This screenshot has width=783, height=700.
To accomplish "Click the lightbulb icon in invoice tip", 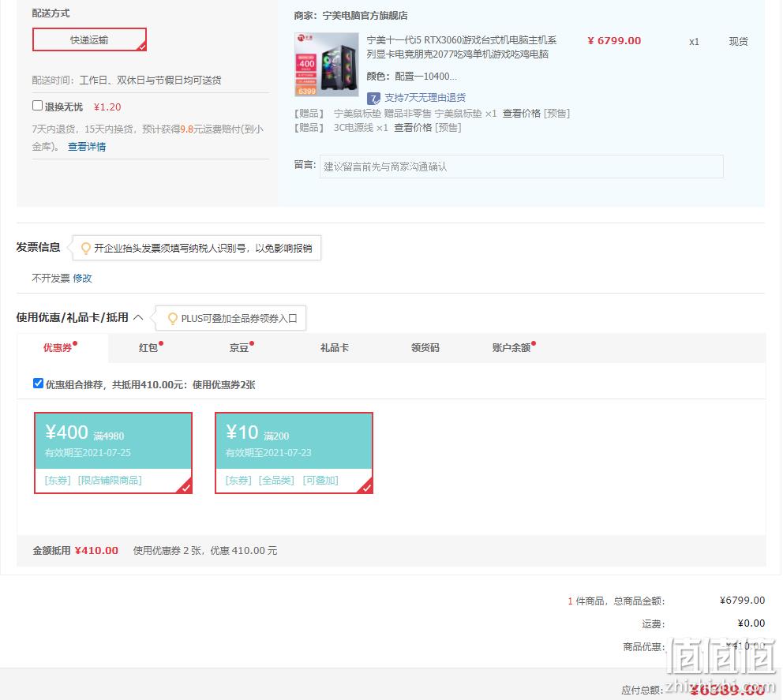I will coord(86,248).
